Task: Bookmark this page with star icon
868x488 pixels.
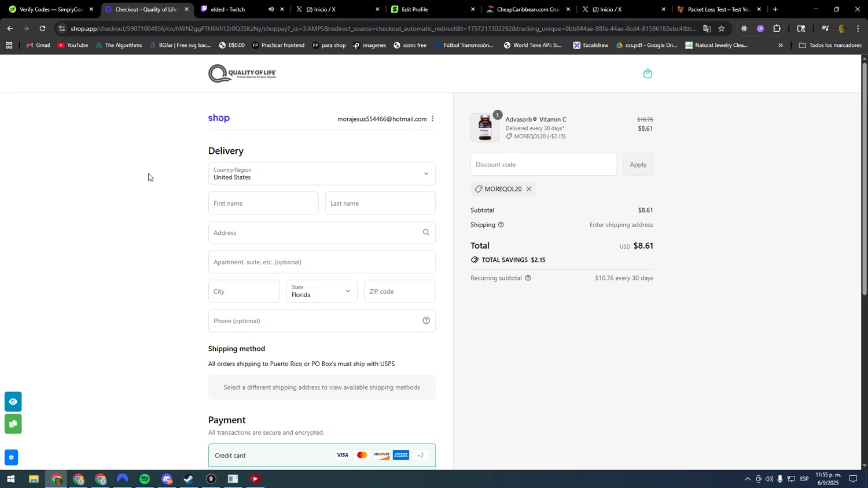Action: tap(722, 28)
